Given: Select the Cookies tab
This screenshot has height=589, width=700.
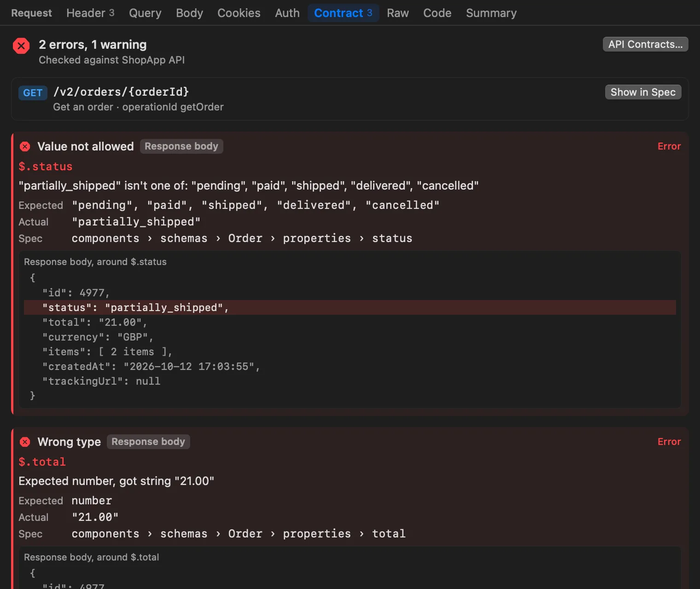Looking at the screenshot, I should [x=239, y=13].
